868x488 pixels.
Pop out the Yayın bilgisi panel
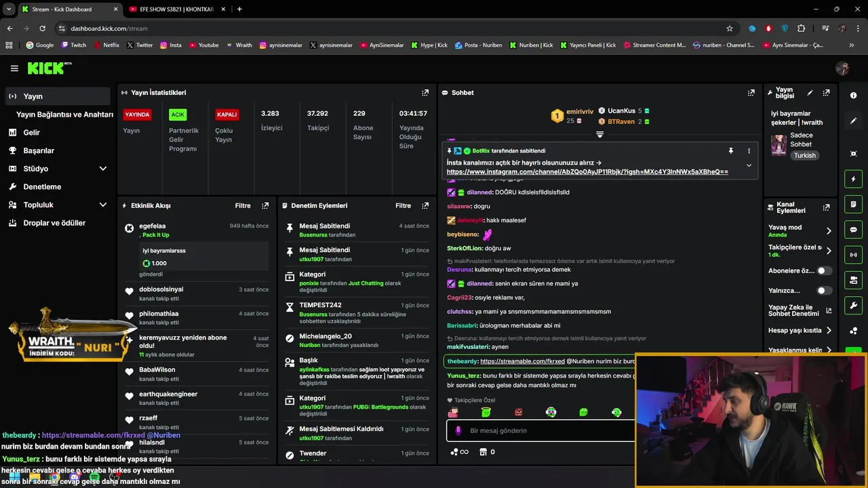click(x=826, y=93)
